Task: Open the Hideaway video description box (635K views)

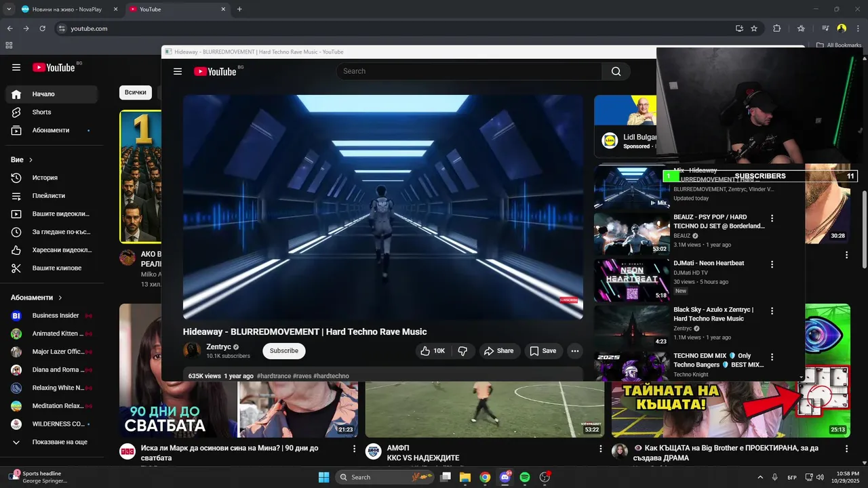Action: [383, 374]
